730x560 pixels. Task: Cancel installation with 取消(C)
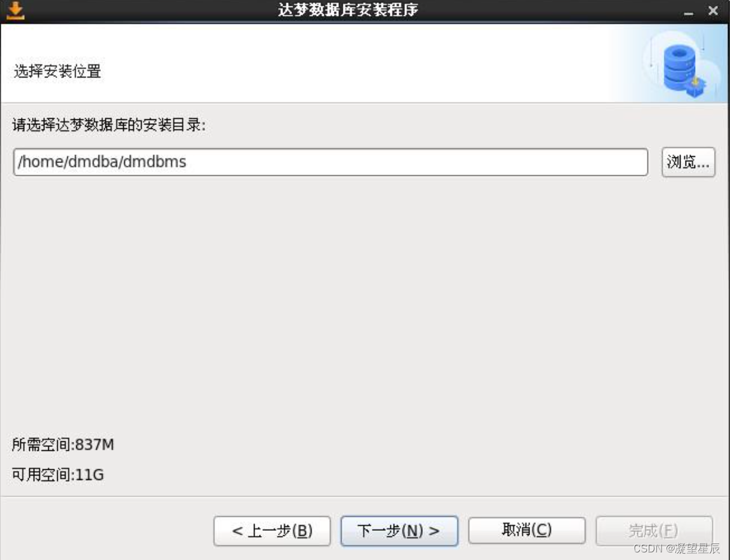pos(526,530)
